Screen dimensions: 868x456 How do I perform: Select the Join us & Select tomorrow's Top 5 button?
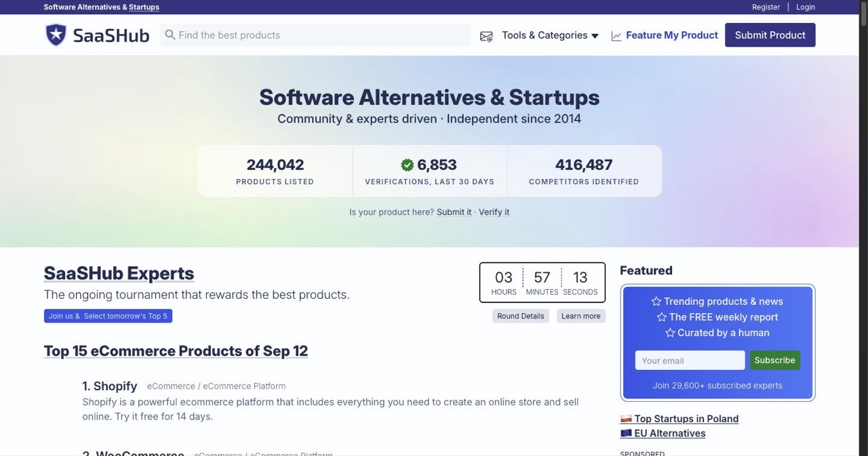click(x=108, y=316)
